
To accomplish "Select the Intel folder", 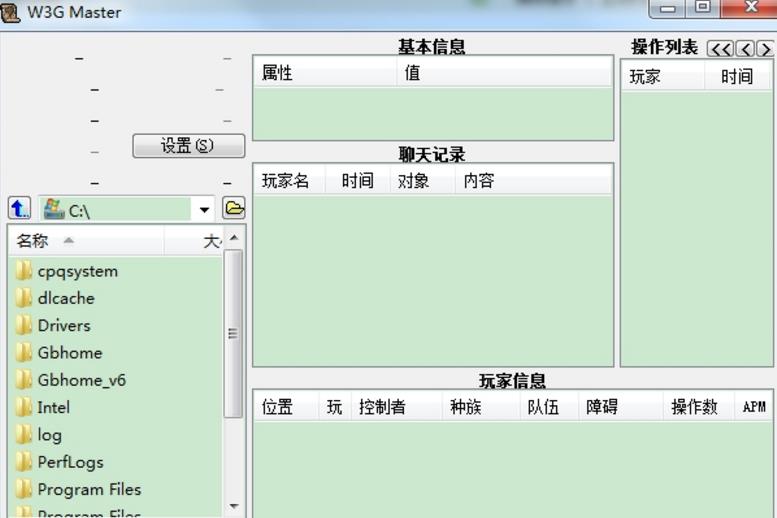I will tap(54, 407).
